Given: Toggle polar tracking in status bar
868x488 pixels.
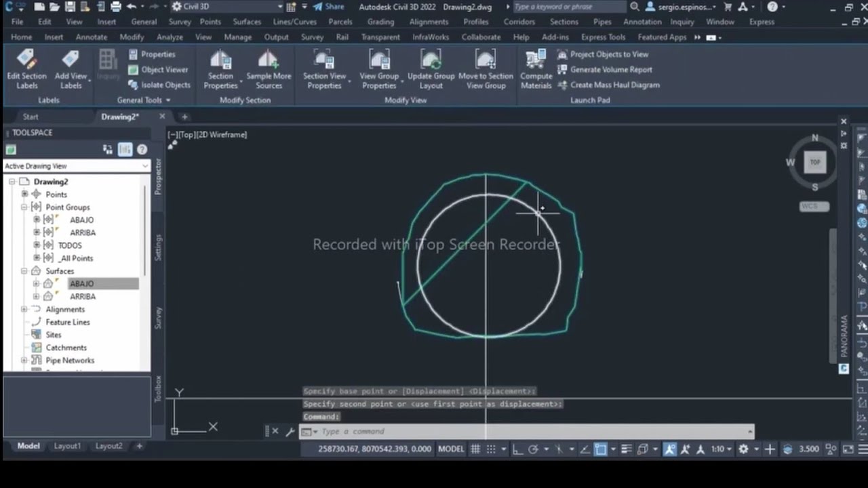Looking at the screenshot, I should 533,449.
